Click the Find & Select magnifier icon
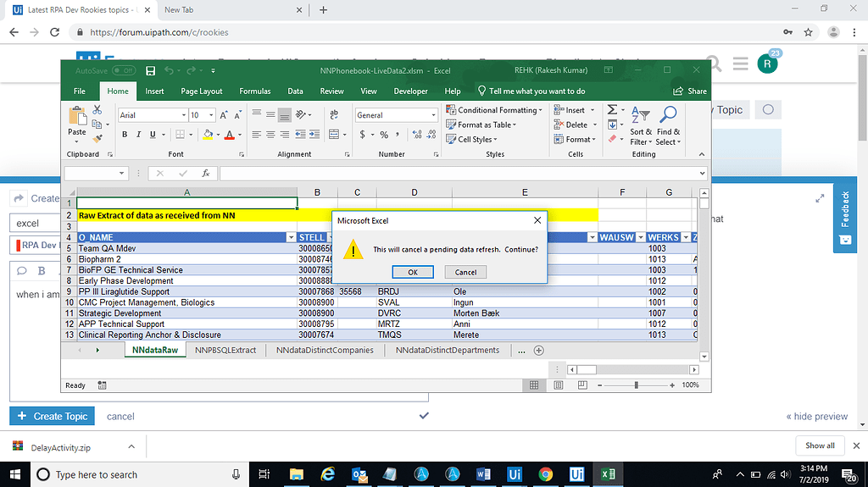 (668, 115)
